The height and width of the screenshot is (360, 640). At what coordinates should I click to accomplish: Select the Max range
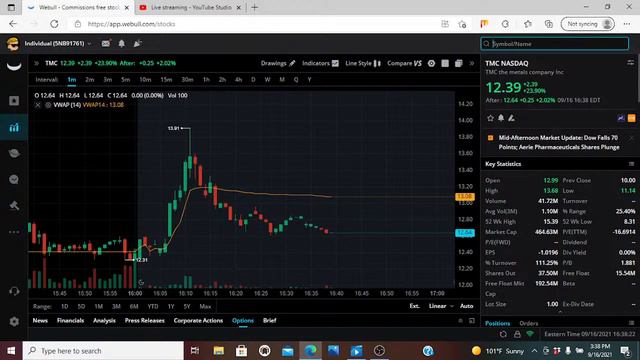pos(205,307)
